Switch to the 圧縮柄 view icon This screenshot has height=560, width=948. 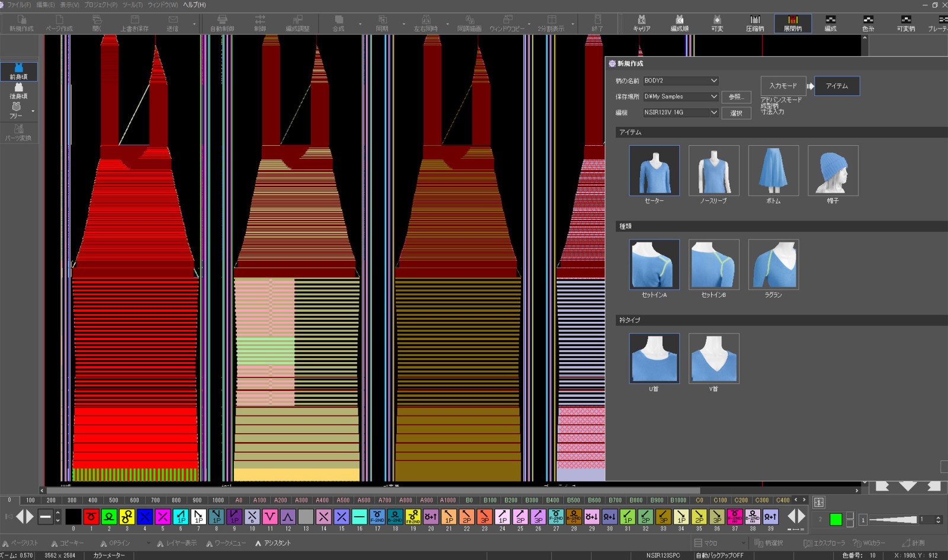[x=755, y=23]
